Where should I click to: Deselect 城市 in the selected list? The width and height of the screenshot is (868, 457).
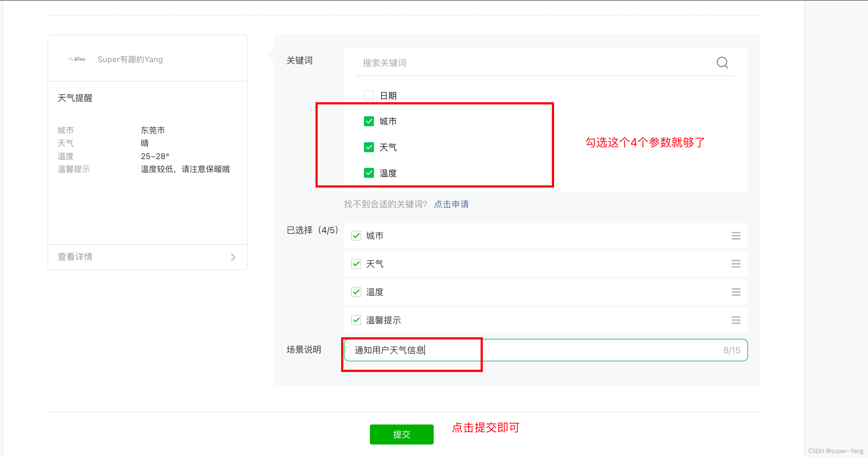point(356,236)
